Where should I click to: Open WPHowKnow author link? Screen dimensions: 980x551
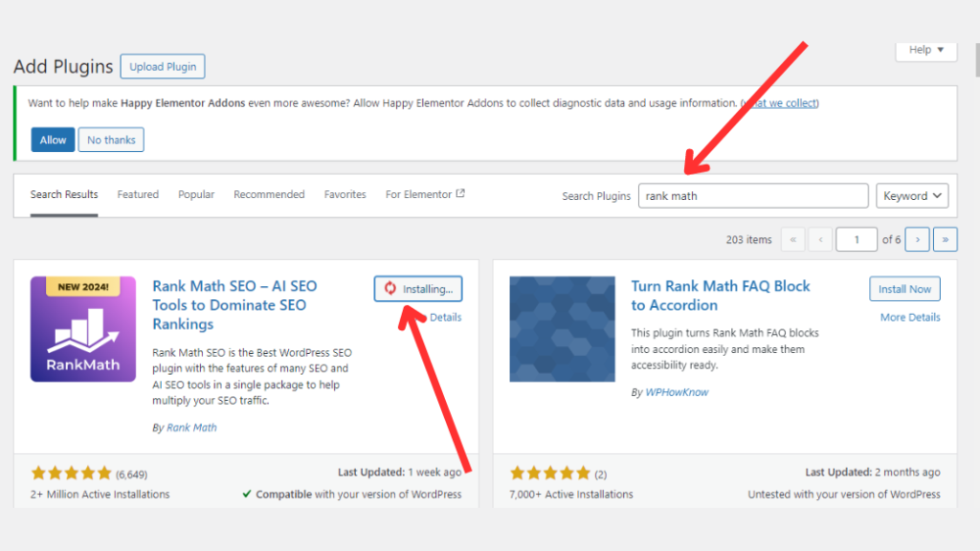point(677,392)
